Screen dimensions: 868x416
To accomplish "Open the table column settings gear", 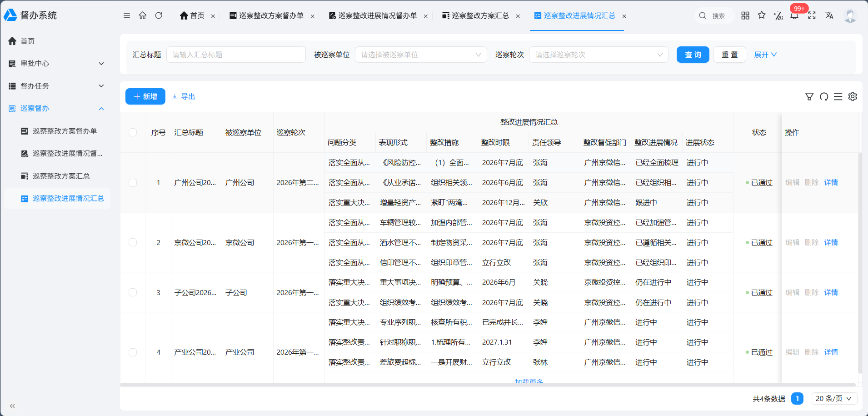I will [853, 96].
